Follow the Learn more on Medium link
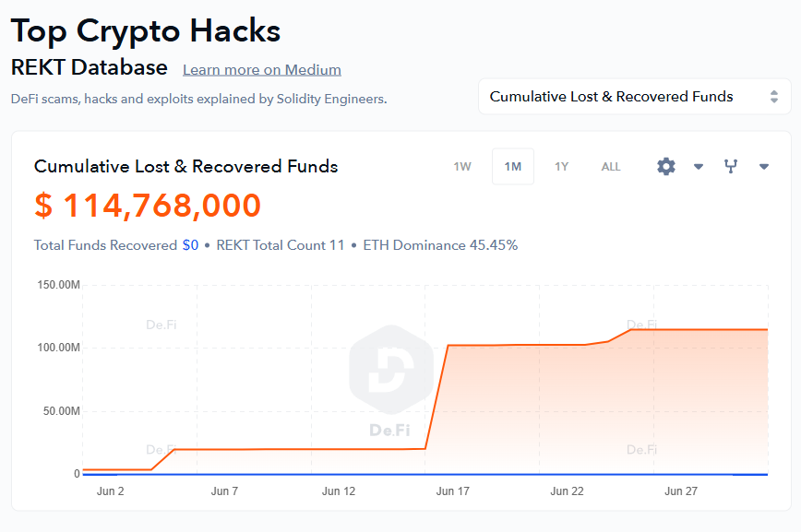The image size is (801, 532). tap(262, 69)
